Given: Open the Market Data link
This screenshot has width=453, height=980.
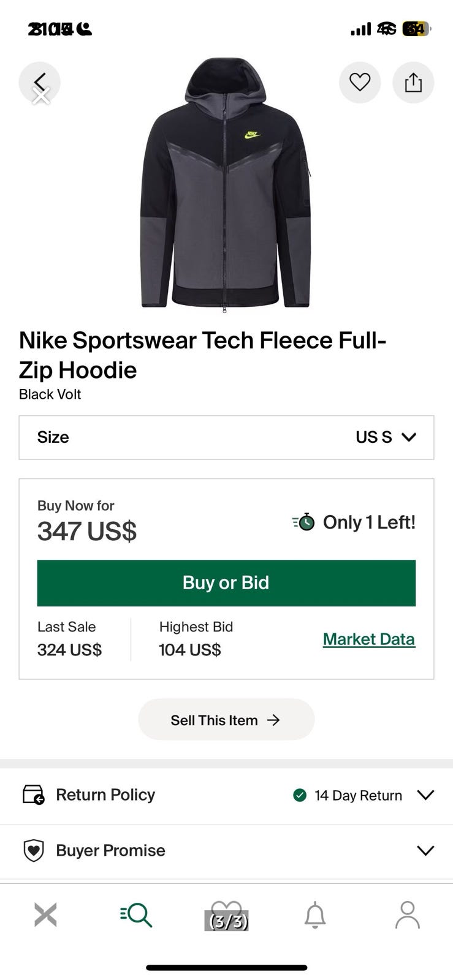Looking at the screenshot, I should (x=368, y=639).
